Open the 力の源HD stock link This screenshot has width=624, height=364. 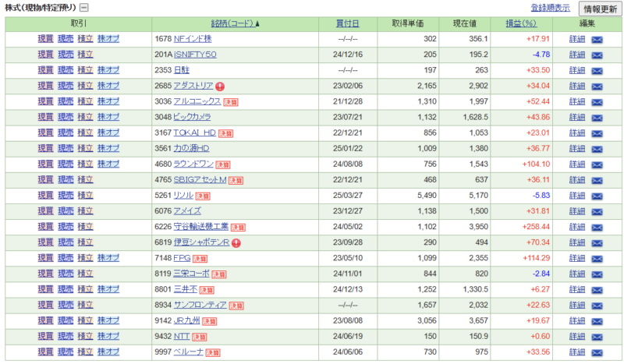[x=191, y=148]
